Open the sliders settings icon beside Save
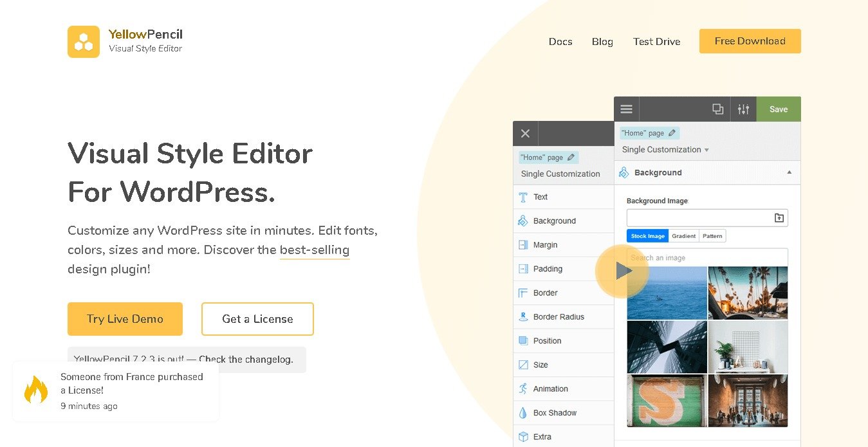 pyautogui.click(x=743, y=109)
